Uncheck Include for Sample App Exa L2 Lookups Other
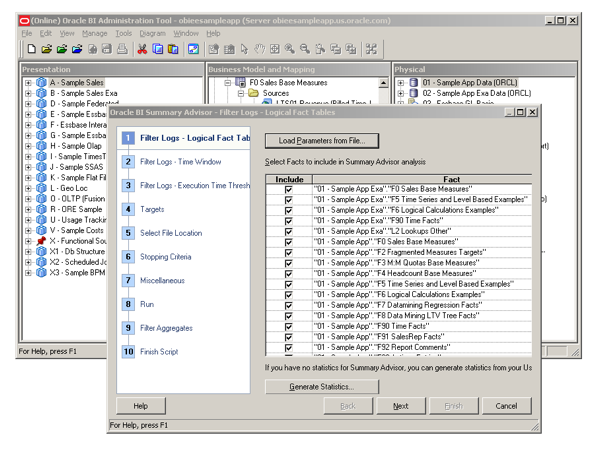Screen dimensions: 600x449 click(289, 232)
